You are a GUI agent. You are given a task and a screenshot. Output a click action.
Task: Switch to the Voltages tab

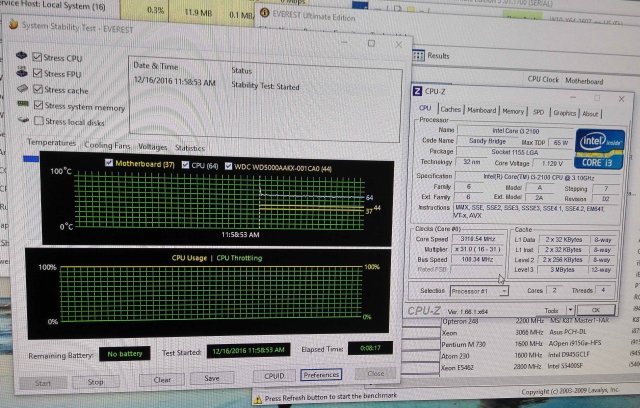153,146
